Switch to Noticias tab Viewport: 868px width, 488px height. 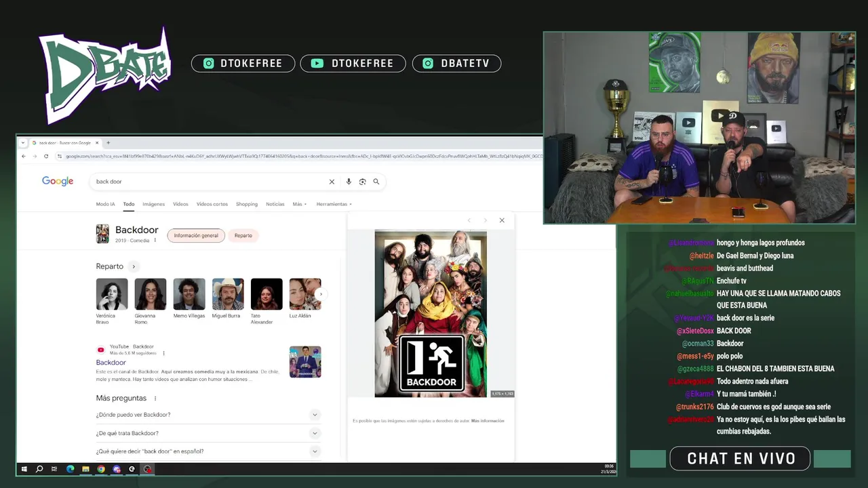point(275,204)
